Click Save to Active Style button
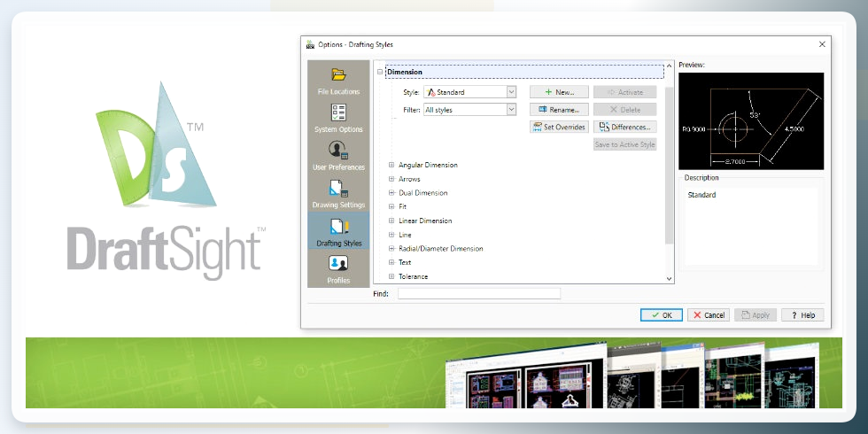The image size is (868, 434). click(x=625, y=144)
